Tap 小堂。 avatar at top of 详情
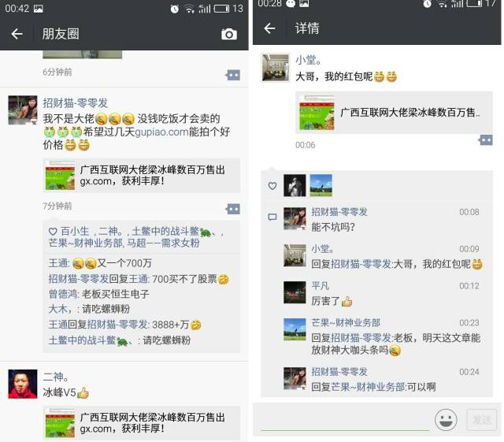 pyautogui.click(x=276, y=68)
